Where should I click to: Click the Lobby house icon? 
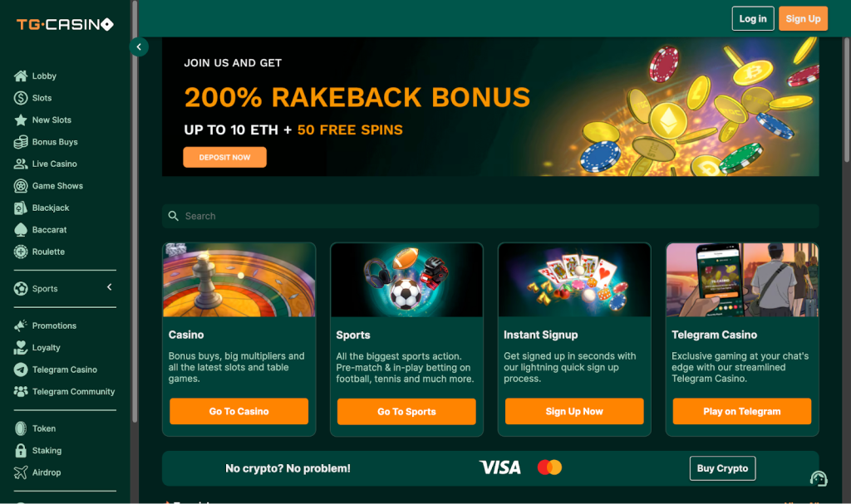click(x=21, y=76)
